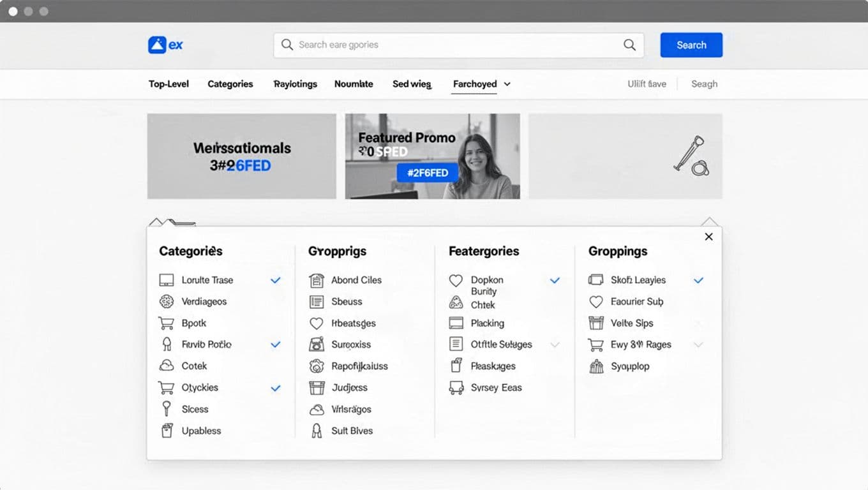
Task: Toggle the blue checkmark beside Lorulte Trase
Action: tap(276, 280)
